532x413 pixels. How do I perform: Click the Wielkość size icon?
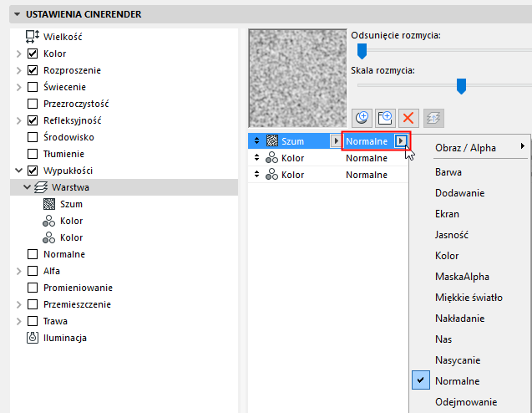coord(33,37)
